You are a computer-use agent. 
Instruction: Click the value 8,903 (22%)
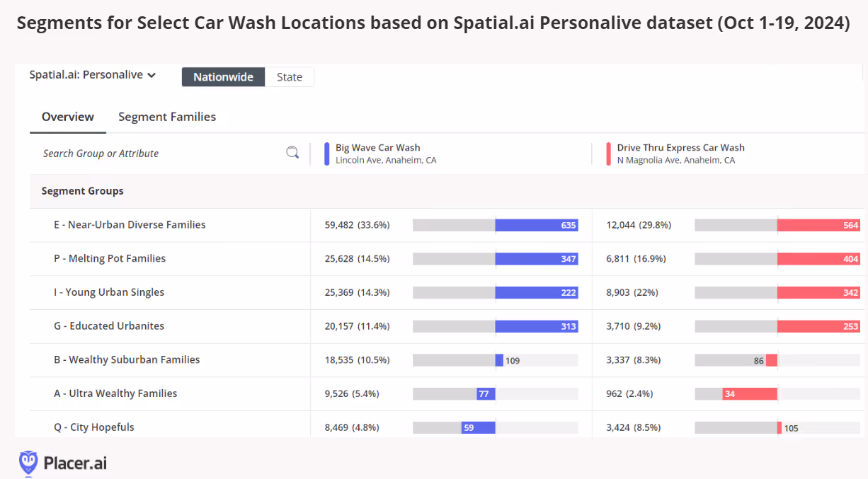pyautogui.click(x=633, y=292)
